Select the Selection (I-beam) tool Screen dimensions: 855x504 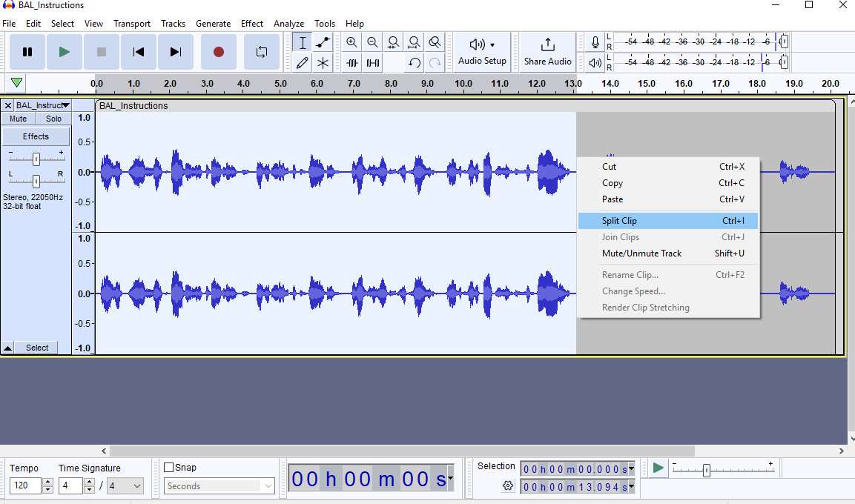[303, 42]
